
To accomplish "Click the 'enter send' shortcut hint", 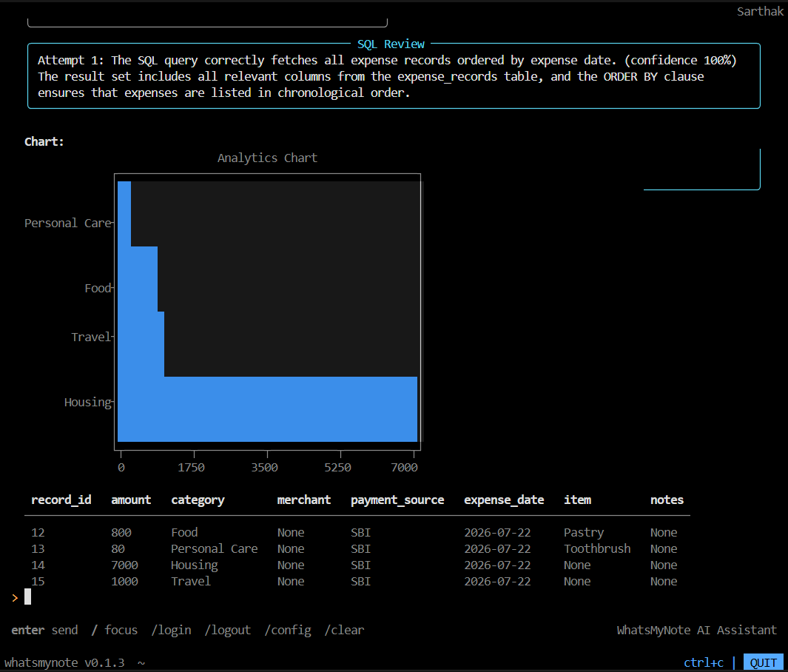I will click(x=44, y=630).
